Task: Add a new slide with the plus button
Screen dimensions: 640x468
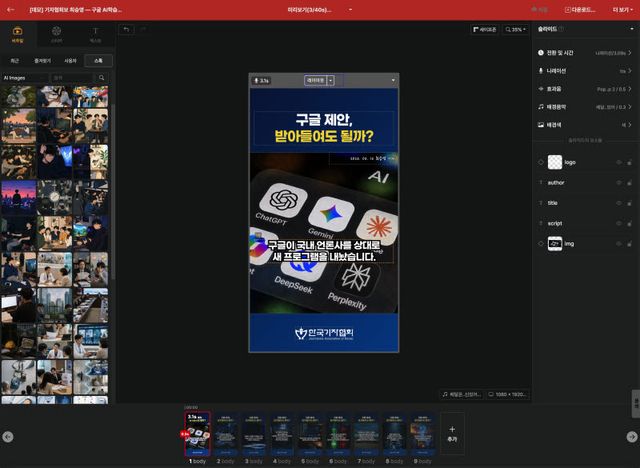Action: pyautogui.click(x=452, y=433)
